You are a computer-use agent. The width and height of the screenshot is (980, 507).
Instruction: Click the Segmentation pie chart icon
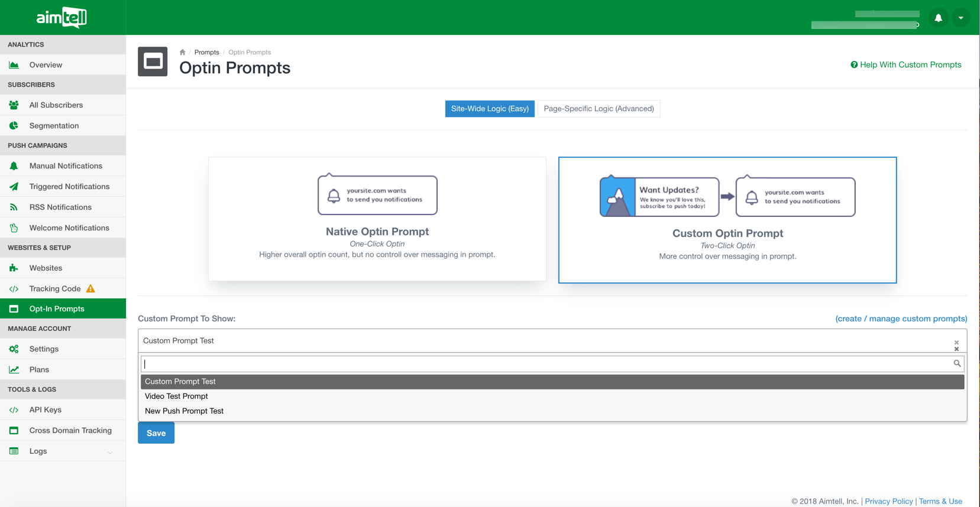point(14,126)
